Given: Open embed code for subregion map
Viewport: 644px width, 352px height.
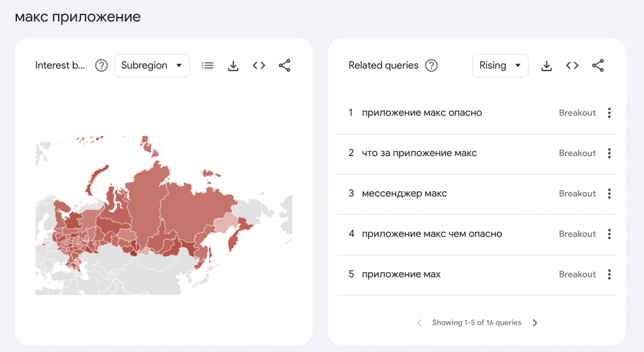Looking at the screenshot, I should (x=258, y=65).
